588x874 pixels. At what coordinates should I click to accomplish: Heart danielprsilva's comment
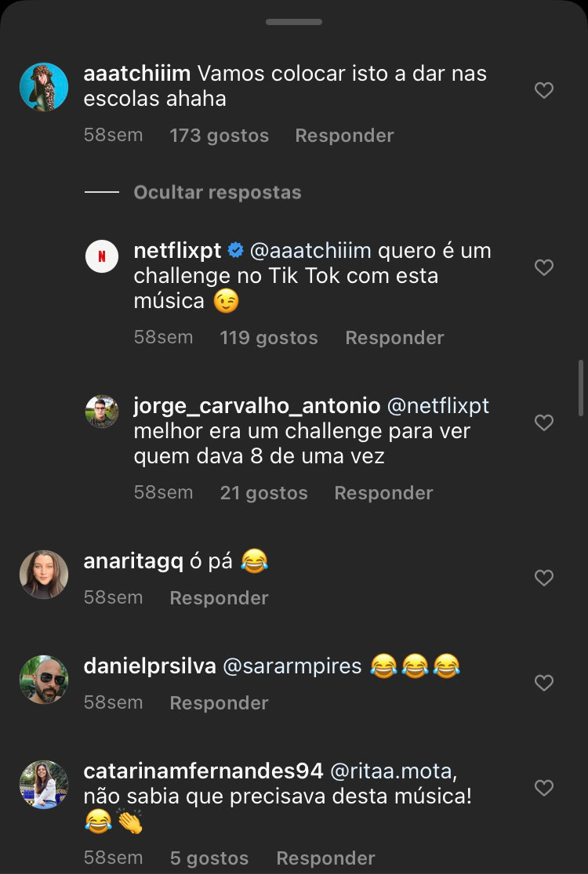544,683
